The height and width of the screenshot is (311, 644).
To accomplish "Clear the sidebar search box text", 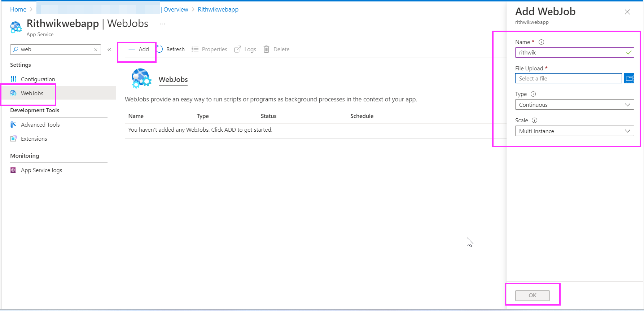I will (96, 50).
